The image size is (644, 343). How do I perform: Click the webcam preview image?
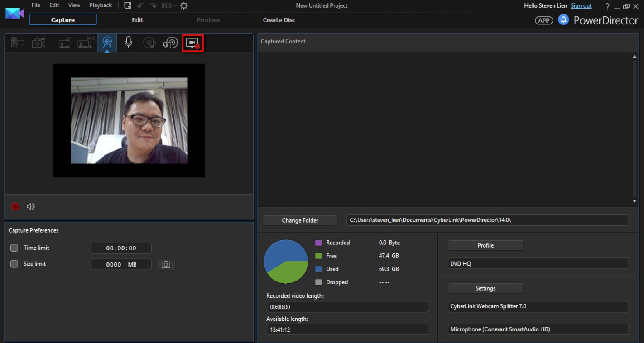129,120
